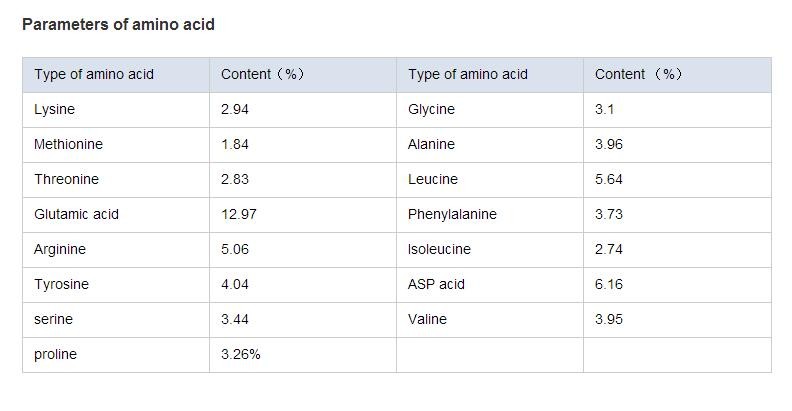Click the Glycine cell
Image resolution: width=792 pixels, height=411 pixels.
tap(431, 109)
